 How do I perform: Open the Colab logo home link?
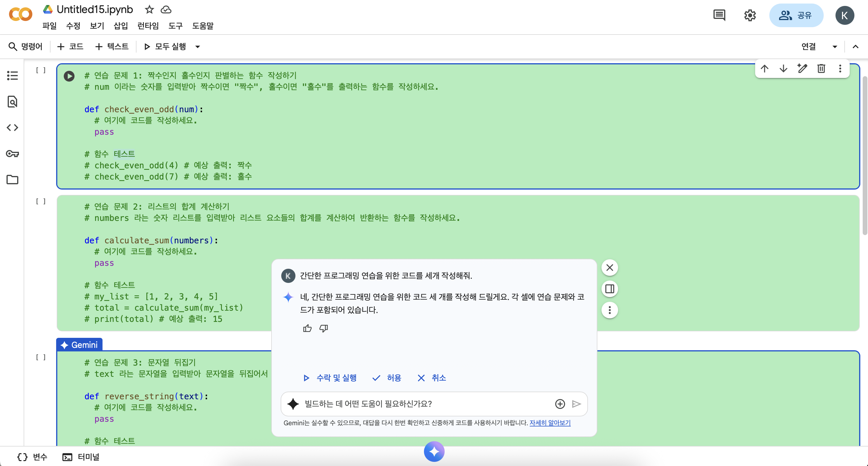[21, 14]
